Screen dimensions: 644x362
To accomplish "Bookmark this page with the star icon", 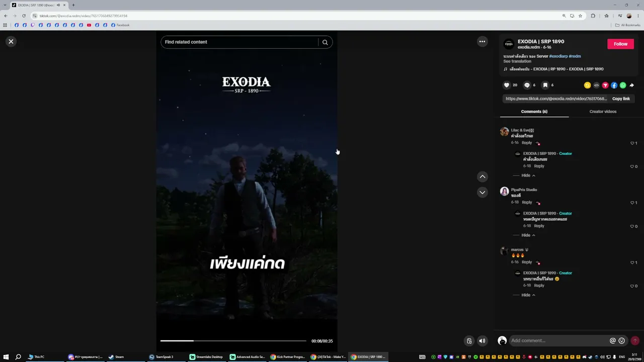I will [580, 16].
